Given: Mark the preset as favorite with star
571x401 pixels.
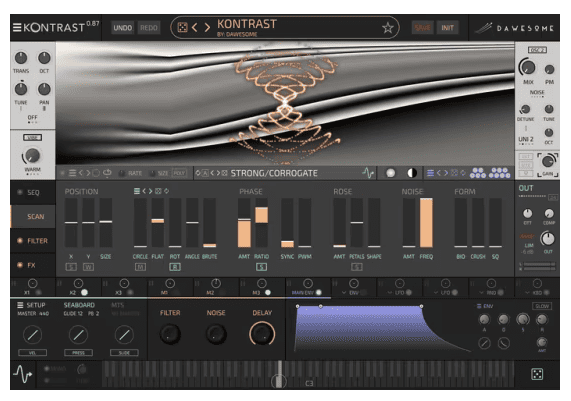Looking at the screenshot, I should click(388, 28).
